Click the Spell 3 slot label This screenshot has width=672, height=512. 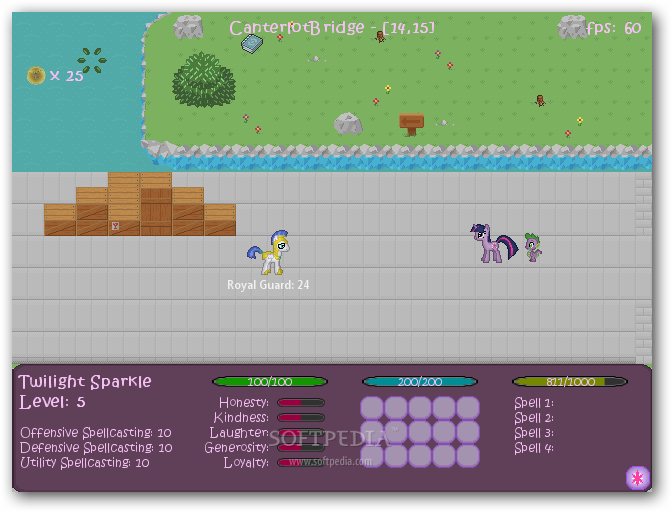(x=534, y=433)
